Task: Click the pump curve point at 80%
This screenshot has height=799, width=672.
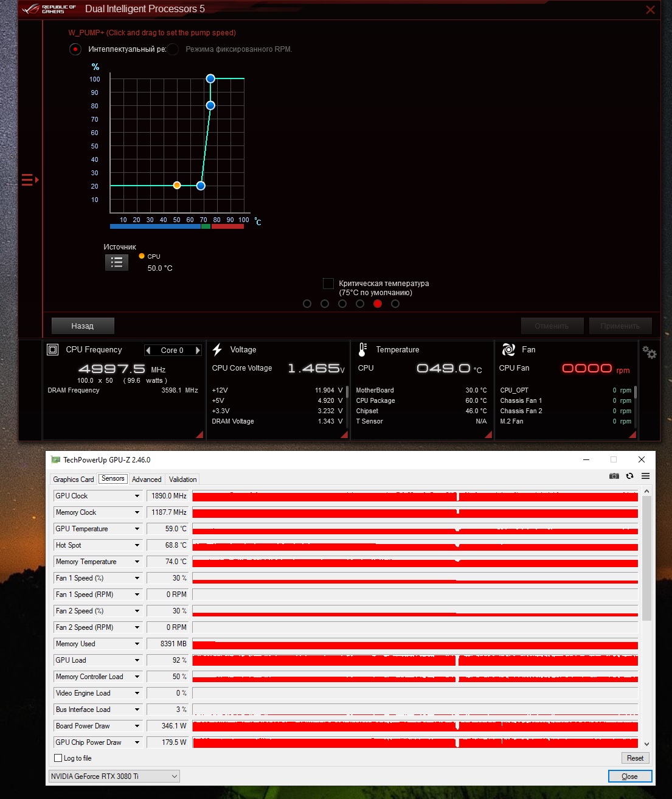Action: pos(210,105)
